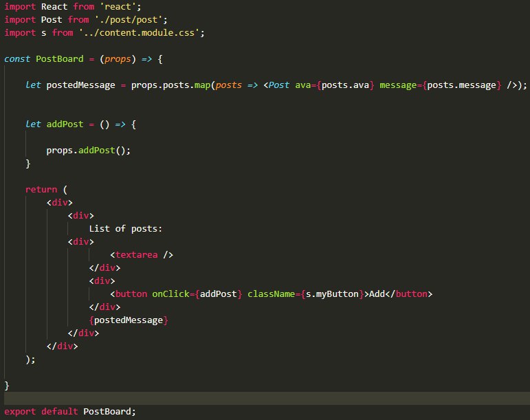Click the 'Add' button label text
Image resolution: width=530 pixels, height=420 pixels.
[377, 294]
